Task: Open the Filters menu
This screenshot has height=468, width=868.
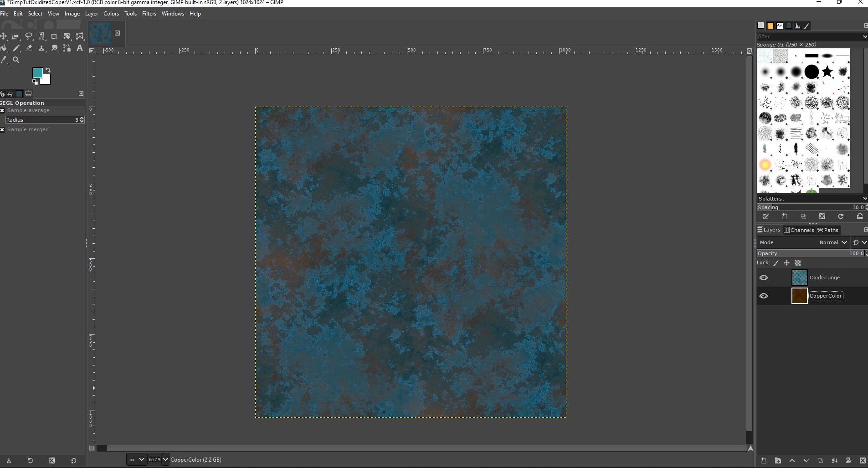Action: coord(149,14)
